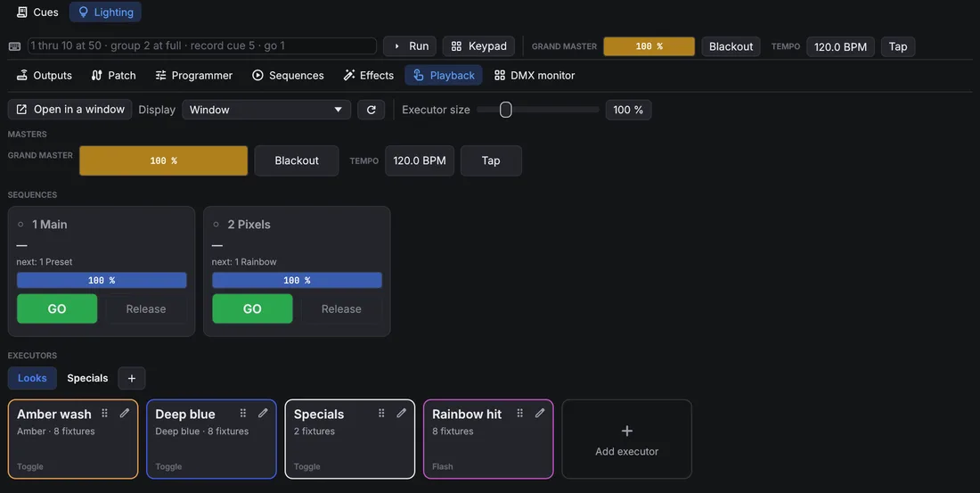Select the Lighting top tab
980x493 pixels.
point(106,12)
